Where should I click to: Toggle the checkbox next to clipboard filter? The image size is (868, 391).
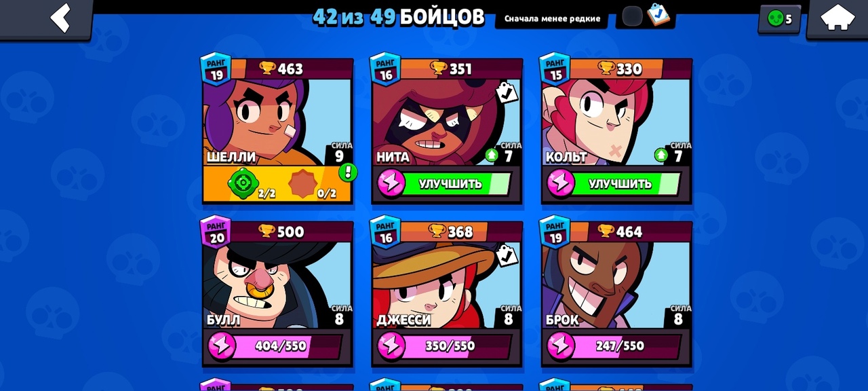click(x=632, y=16)
